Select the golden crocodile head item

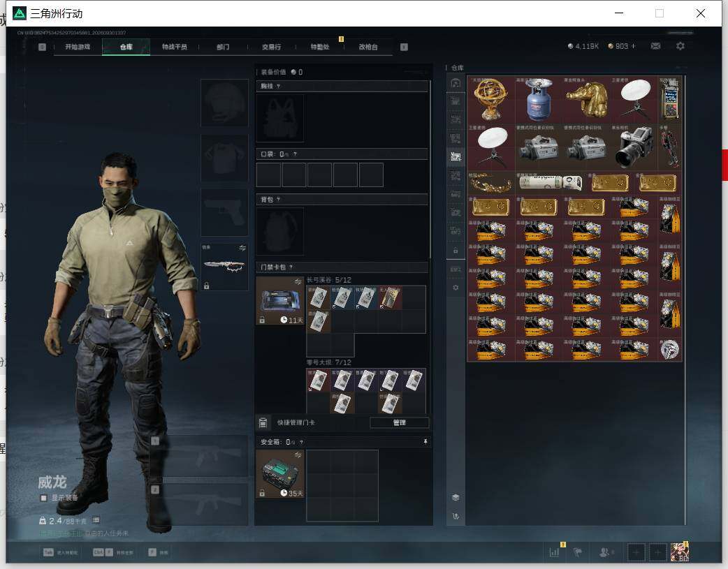pyautogui.click(x=586, y=99)
